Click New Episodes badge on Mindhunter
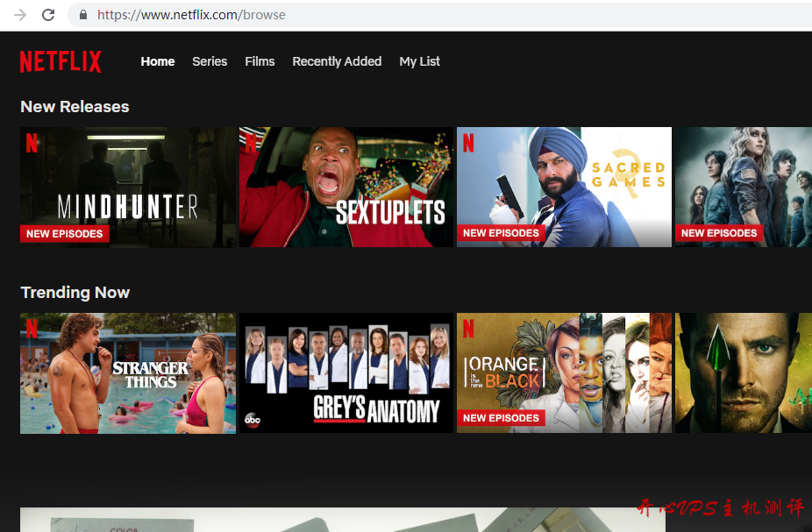The width and height of the screenshot is (812, 532). 65,234
